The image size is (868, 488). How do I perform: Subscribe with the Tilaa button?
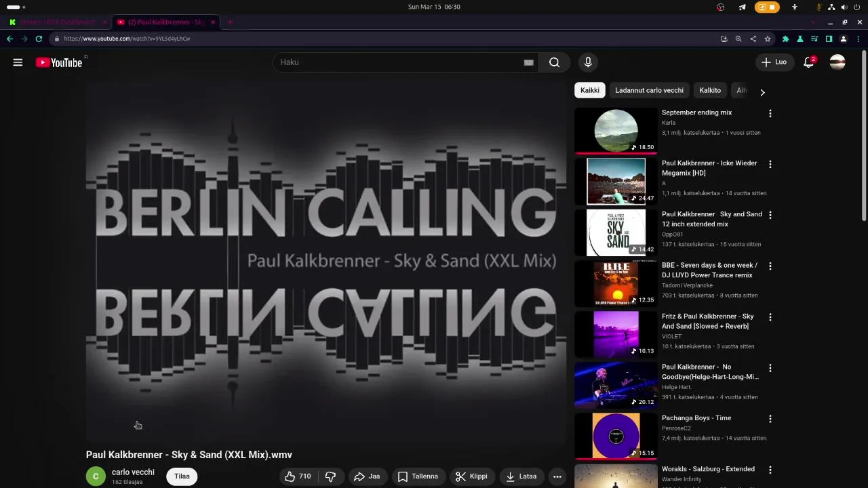(182, 476)
